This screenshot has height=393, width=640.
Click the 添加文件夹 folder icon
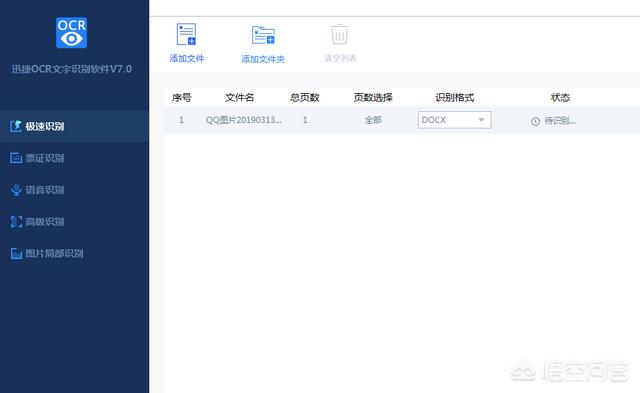263,35
